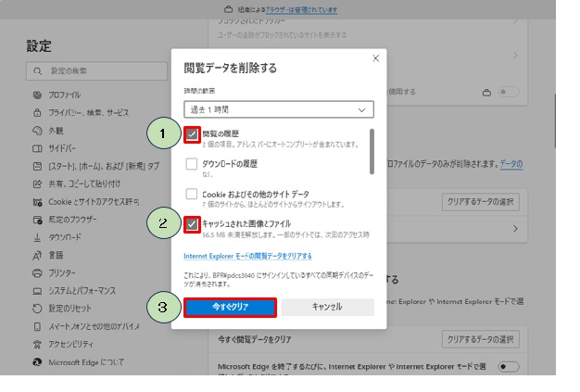Click the クリアするデータの選択 button beside 今すぐ閲覧データをクリア

tap(481, 339)
